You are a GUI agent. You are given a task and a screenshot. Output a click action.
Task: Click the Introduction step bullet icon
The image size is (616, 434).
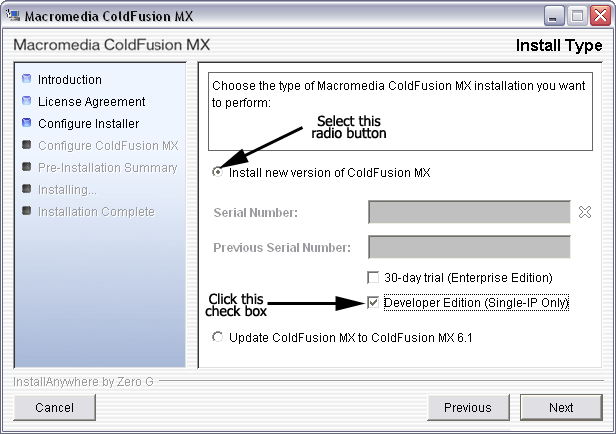click(x=27, y=79)
